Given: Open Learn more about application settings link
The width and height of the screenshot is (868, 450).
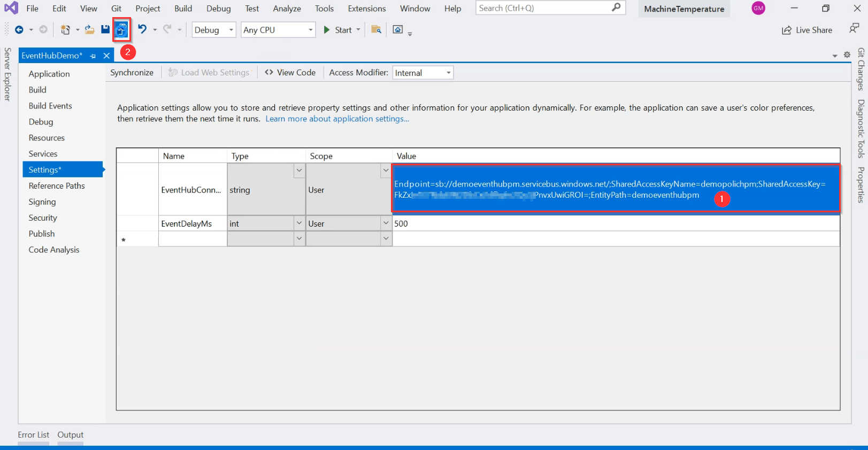Looking at the screenshot, I should (337, 119).
